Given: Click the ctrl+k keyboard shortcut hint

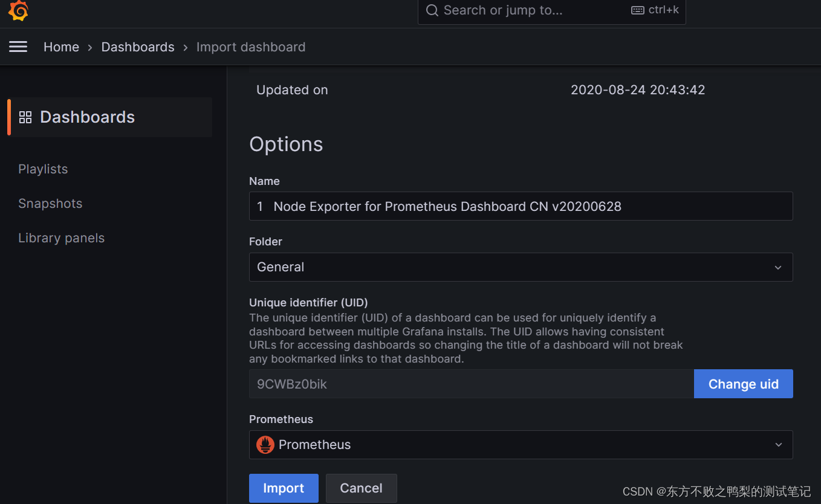Looking at the screenshot, I should click(655, 10).
